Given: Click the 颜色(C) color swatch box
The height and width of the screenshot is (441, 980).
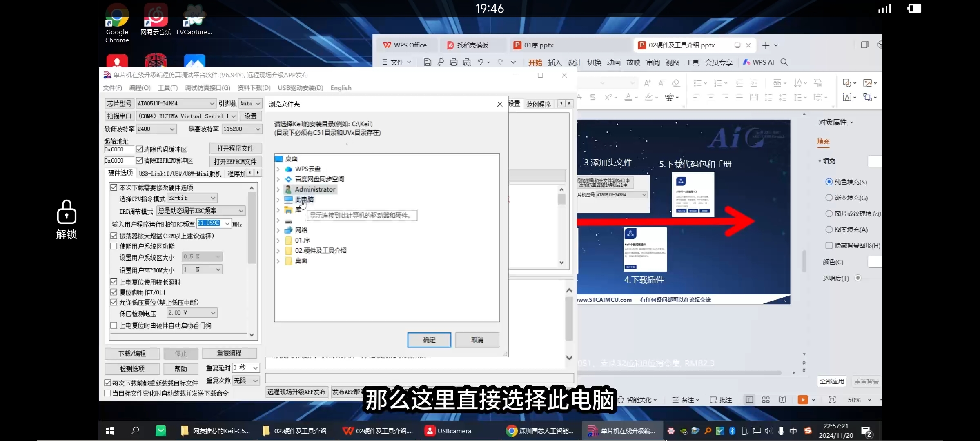Looking at the screenshot, I should (x=874, y=262).
